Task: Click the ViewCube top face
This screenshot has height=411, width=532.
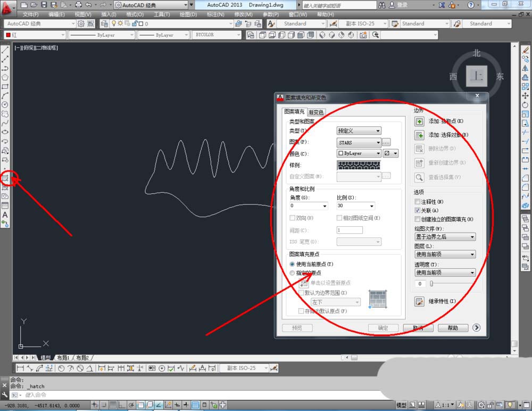Action: [x=476, y=76]
